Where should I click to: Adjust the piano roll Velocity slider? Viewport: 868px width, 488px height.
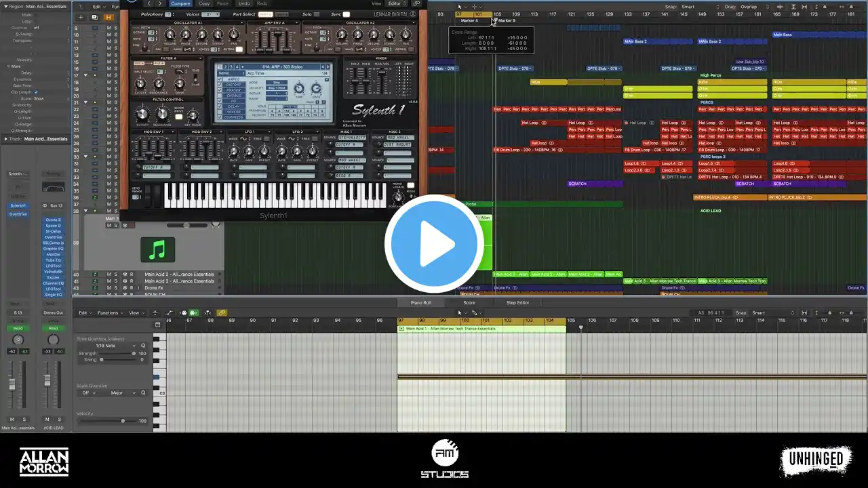tap(108, 421)
